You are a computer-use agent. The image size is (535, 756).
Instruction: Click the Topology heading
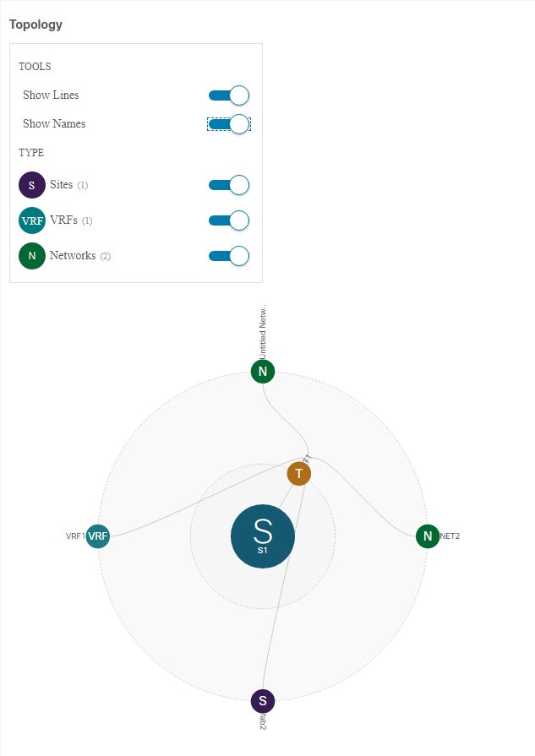click(x=35, y=24)
